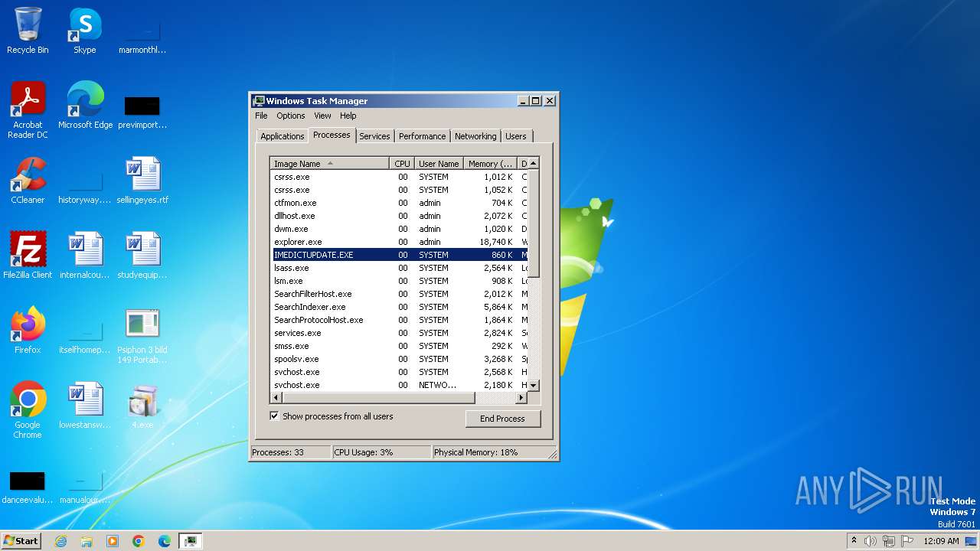The width and height of the screenshot is (980, 551).
Task: Click the volume icon in system tray
Action: pyautogui.click(x=871, y=541)
